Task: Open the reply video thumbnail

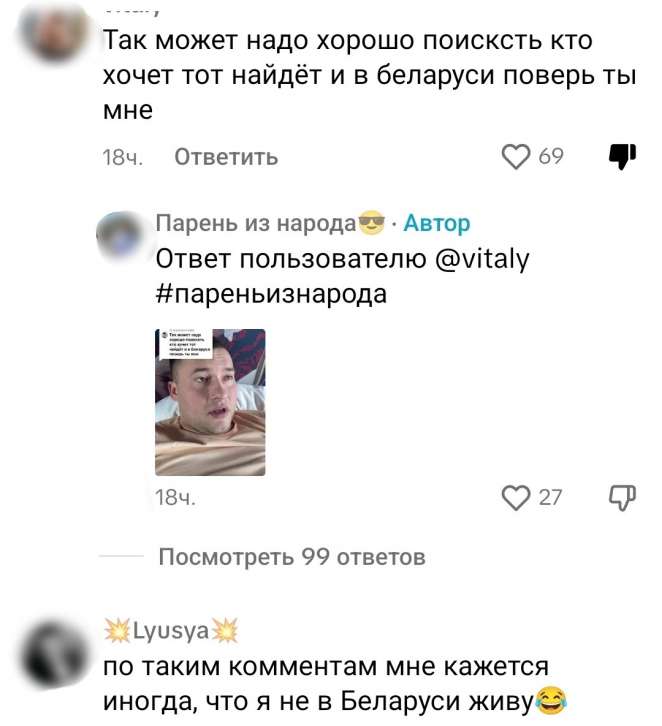Action: pyautogui.click(x=210, y=402)
